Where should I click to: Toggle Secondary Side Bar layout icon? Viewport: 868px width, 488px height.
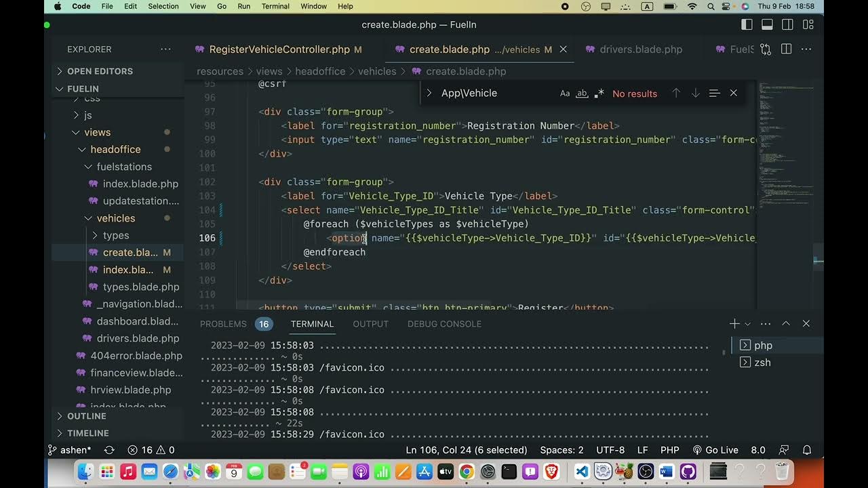pyautogui.click(x=787, y=24)
